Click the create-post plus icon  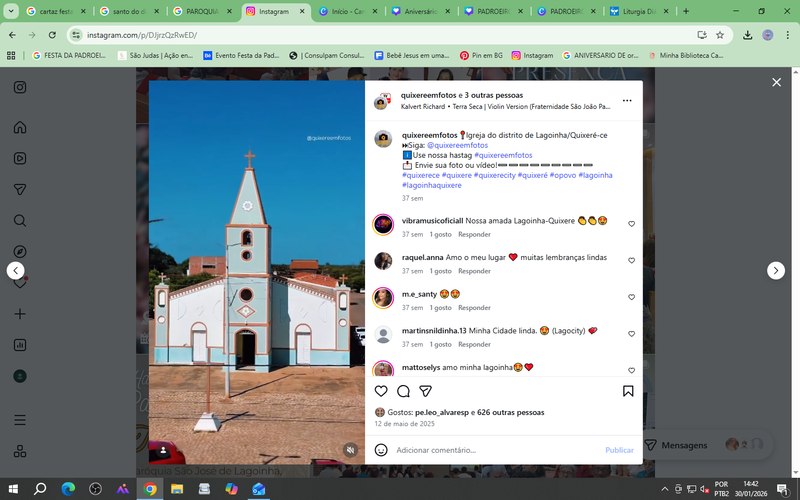pyautogui.click(x=20, y=314)
